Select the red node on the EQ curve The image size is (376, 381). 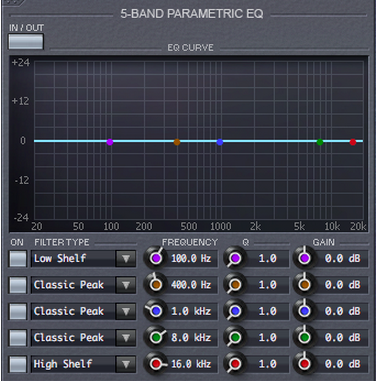coord(353,142)
